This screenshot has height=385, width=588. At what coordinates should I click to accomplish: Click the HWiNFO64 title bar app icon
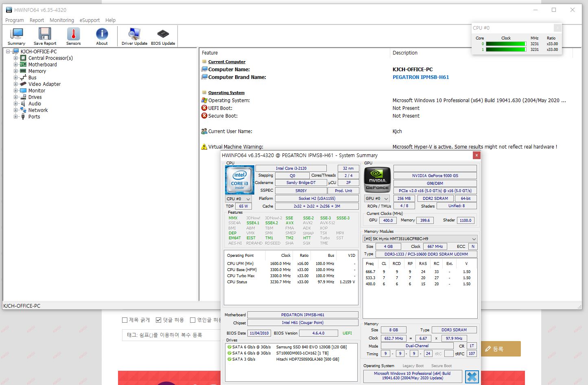(9, 10)
